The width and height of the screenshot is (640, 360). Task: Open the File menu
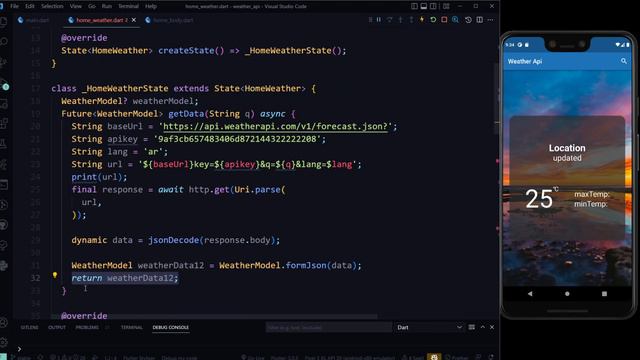tap(15, 6)
